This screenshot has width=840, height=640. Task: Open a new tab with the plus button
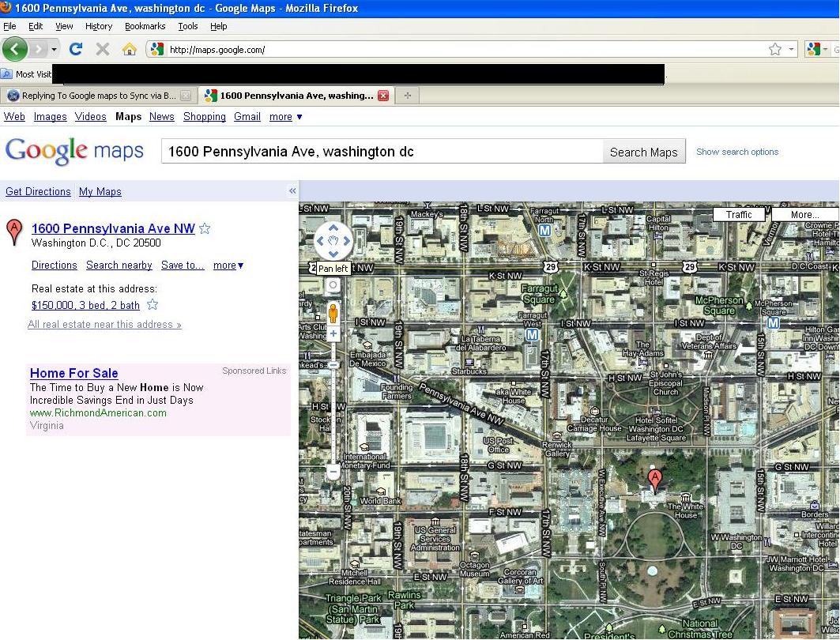pyautogui.click(x=408, y=96)
